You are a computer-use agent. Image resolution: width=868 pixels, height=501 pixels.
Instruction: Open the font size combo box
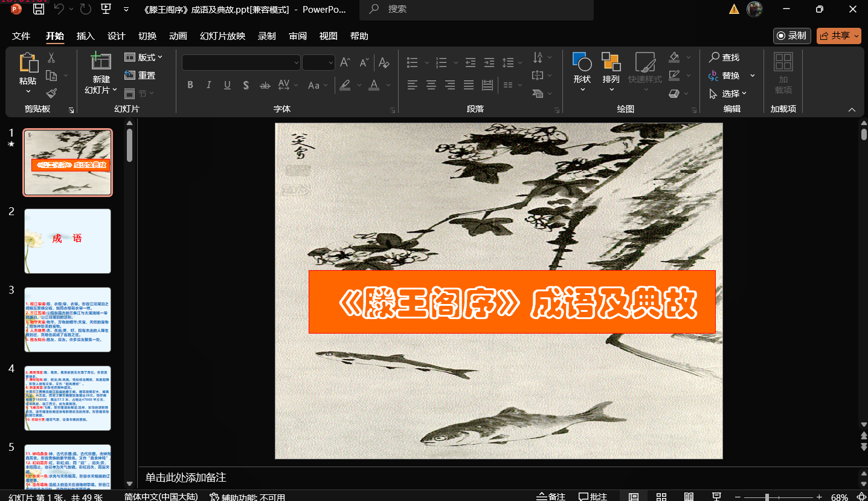click(318, 62)
